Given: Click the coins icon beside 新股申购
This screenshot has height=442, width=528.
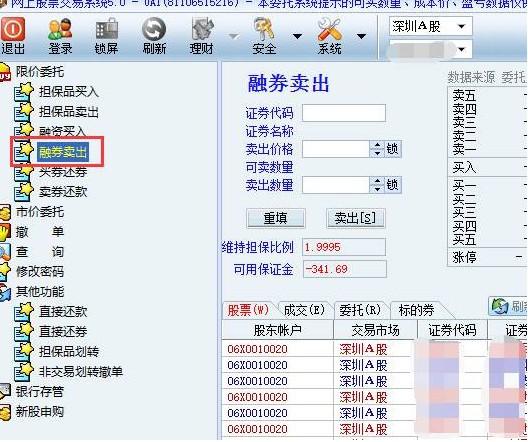Looking at the screenshot, I should [6, 411].
